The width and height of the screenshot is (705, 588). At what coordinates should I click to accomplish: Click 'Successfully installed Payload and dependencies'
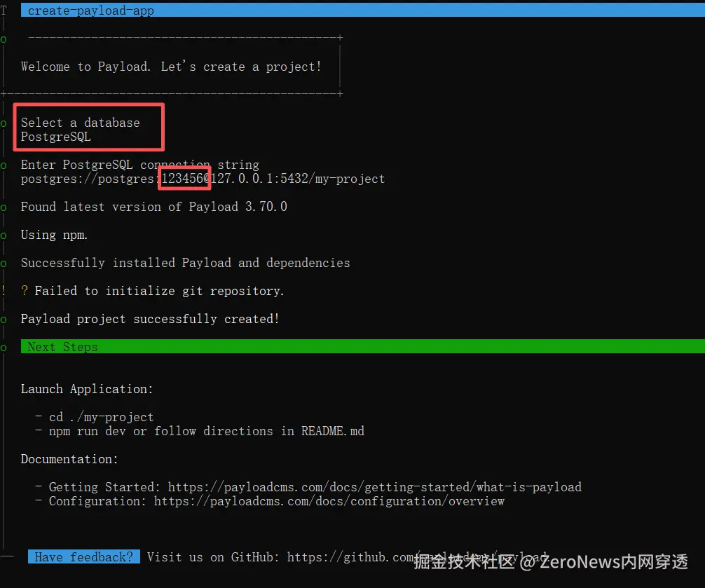click(x=185, y=263)
